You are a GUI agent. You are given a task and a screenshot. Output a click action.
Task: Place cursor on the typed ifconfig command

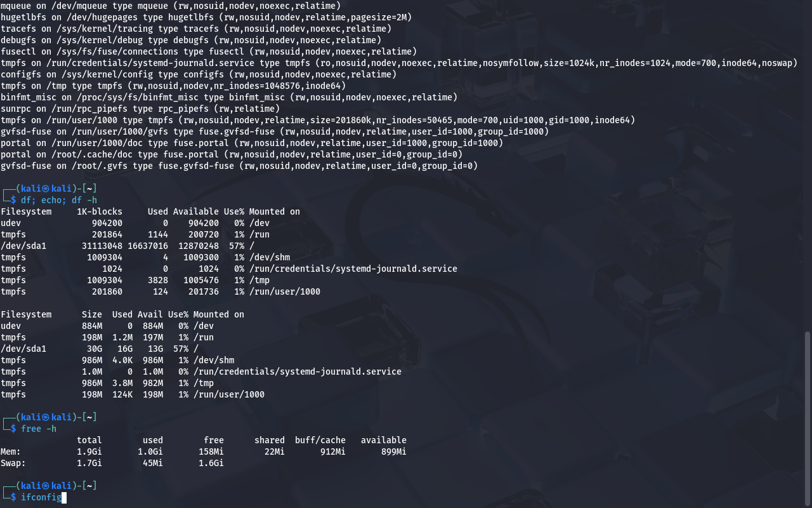tap(41, 497)
